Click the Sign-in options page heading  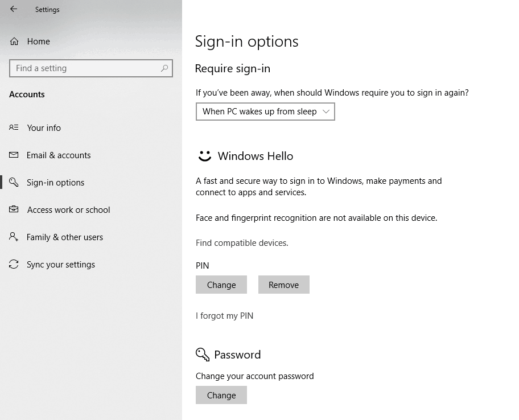point(246,42)
